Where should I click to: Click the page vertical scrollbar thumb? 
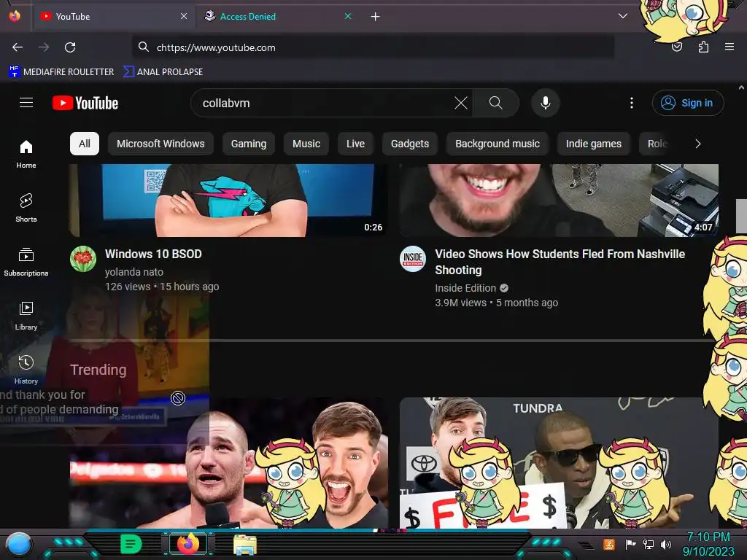point(741,216)
